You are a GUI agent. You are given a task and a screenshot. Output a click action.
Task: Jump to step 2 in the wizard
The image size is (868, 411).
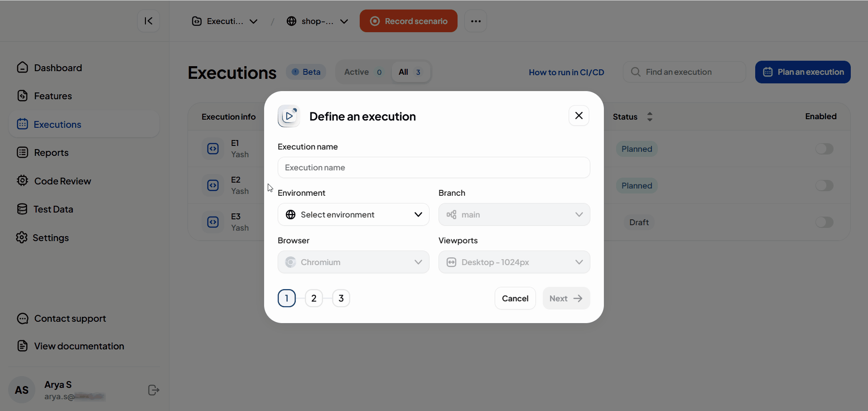tap(313, 299)
